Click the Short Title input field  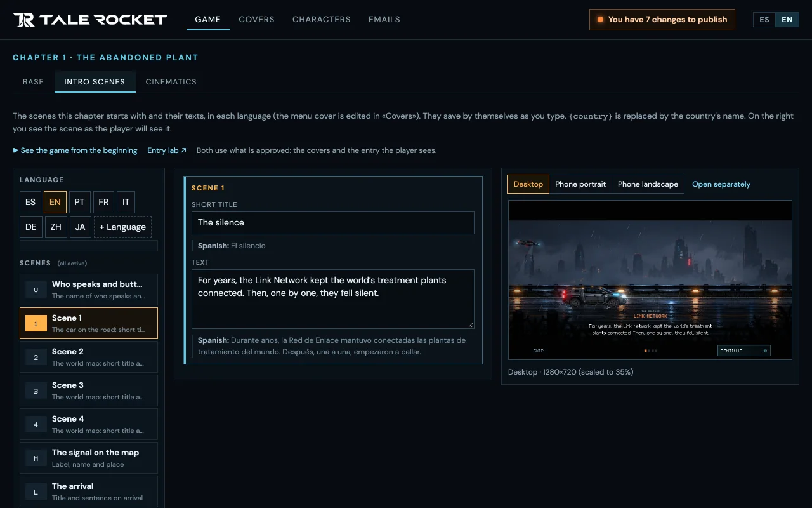(333, 223)
